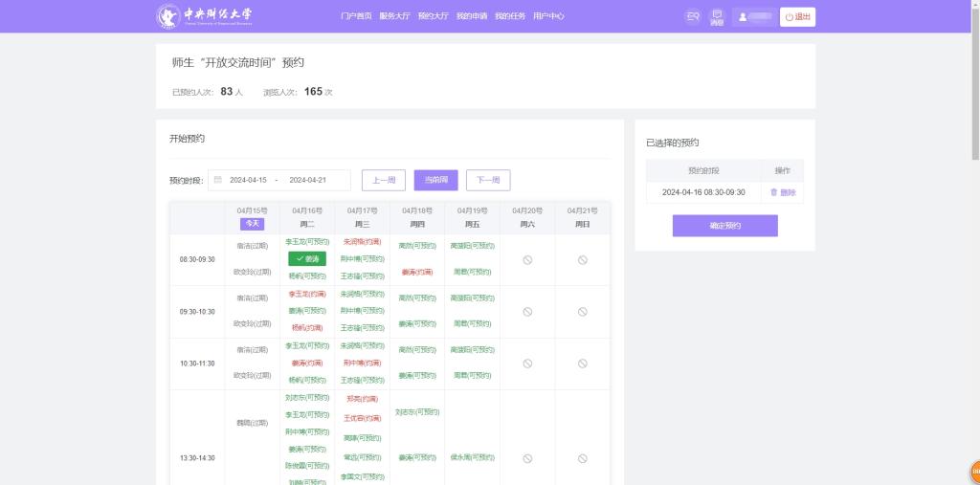The image size is (980, 485).
Task: Click trash icon to delete selected booking
Action: [x=774, y=192]
